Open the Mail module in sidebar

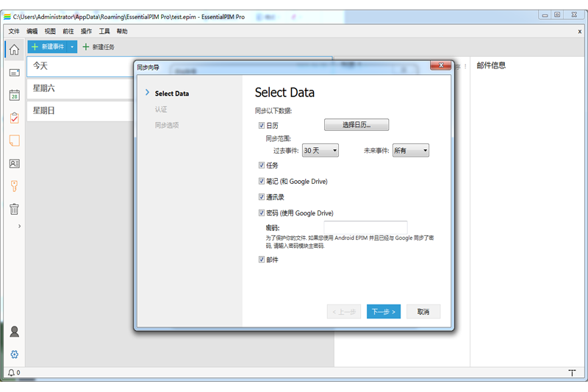point(14,72)
